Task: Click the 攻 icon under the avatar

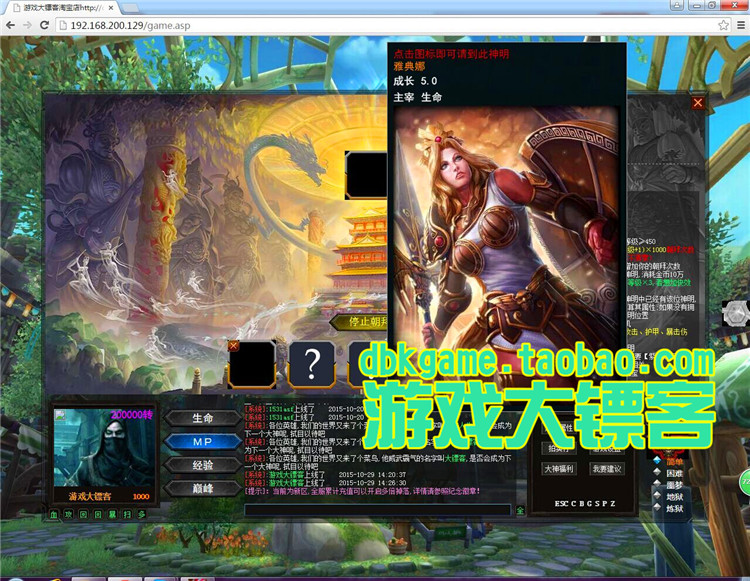Action: (68, 515)
